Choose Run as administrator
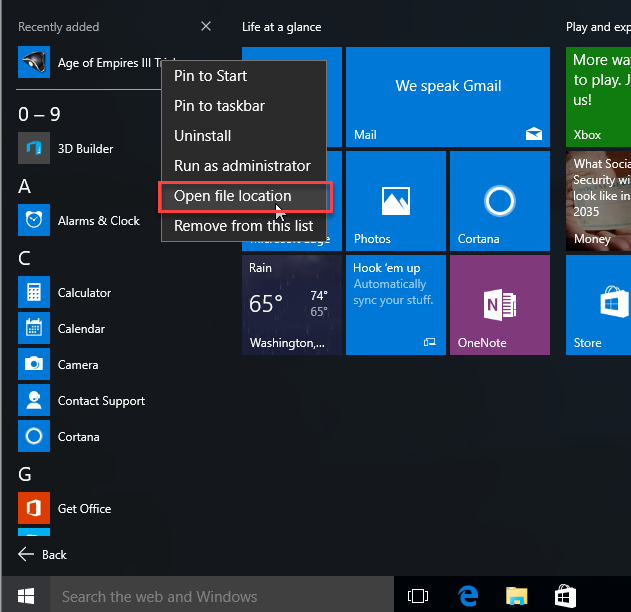 [244, 166]
